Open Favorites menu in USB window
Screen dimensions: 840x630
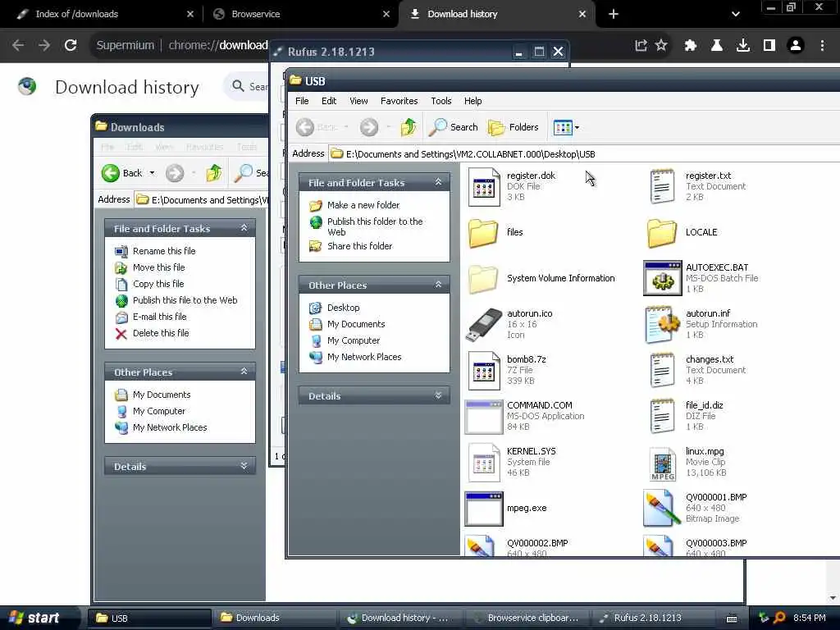tap(399, 101)
